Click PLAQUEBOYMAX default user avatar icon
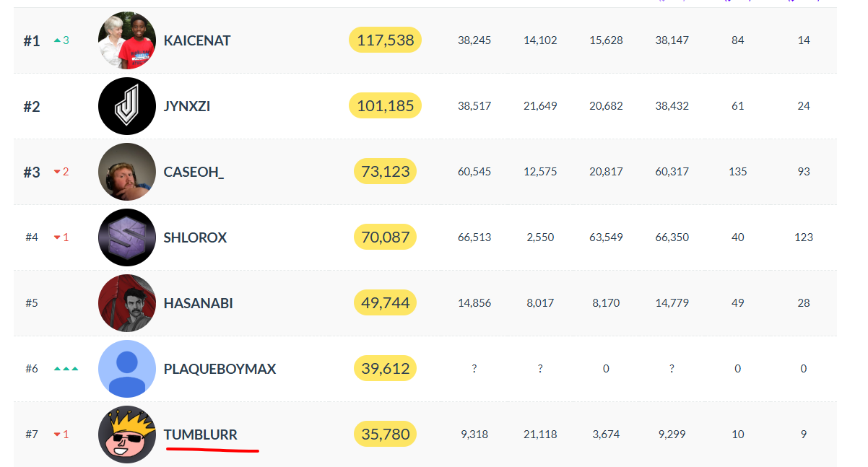The height and width of the screenshot is (467, 868). point(127,369)
